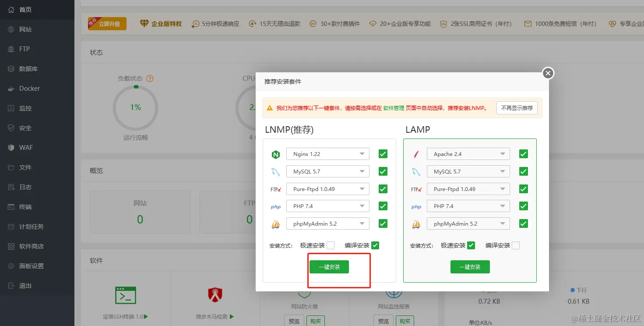Click the LNMP MySQL dolphin icon
Viewport: 644px width, 326px height.
pyautogui.click(x=275, y=172)
